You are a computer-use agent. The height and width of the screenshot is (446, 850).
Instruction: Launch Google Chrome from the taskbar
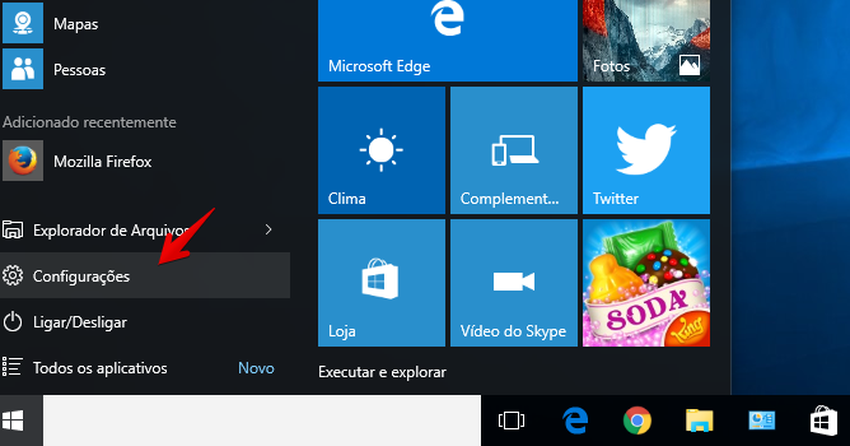tap(637, 421)
